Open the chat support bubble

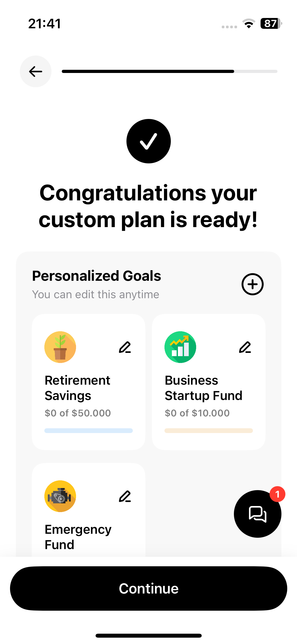tap(258, 513)
